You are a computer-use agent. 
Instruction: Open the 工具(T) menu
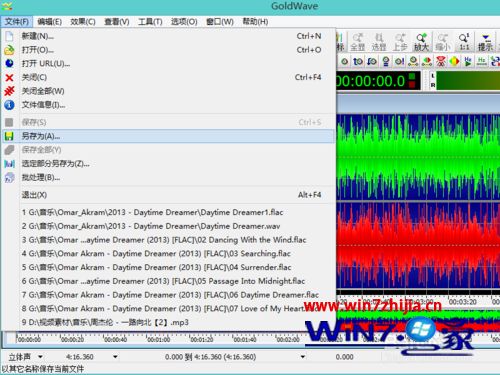point(150,22)
